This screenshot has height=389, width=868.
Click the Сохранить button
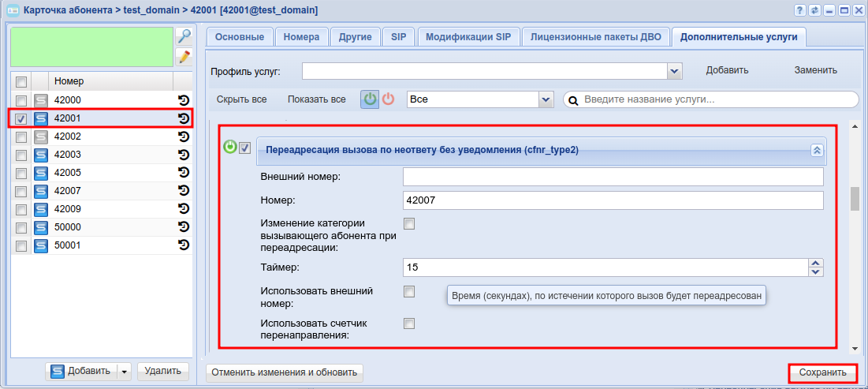pos(822,373)
